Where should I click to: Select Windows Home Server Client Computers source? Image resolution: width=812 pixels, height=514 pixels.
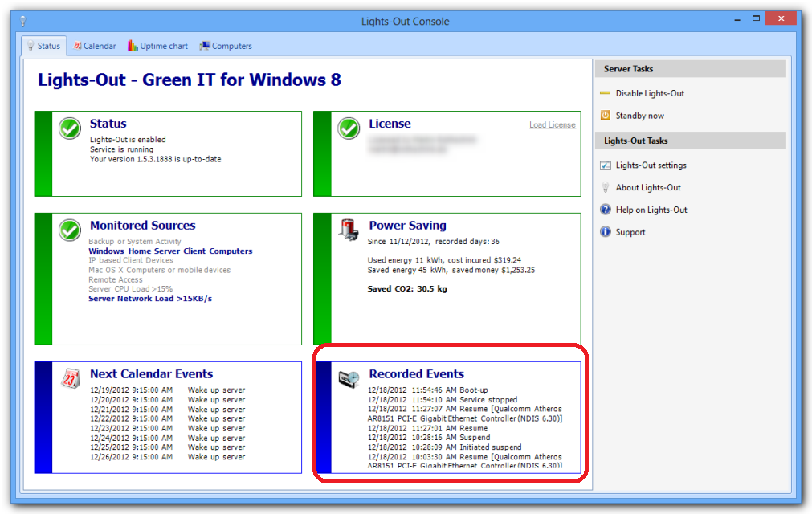point(170,251)
